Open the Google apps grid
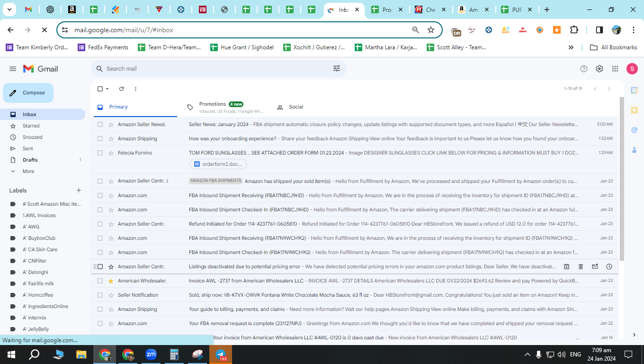 (615, 69)
